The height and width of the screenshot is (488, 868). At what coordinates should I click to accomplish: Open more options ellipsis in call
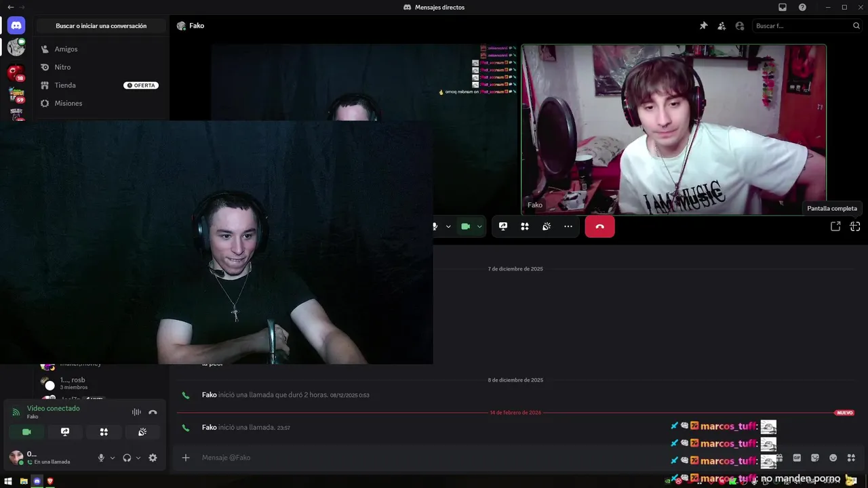(568, 226)
